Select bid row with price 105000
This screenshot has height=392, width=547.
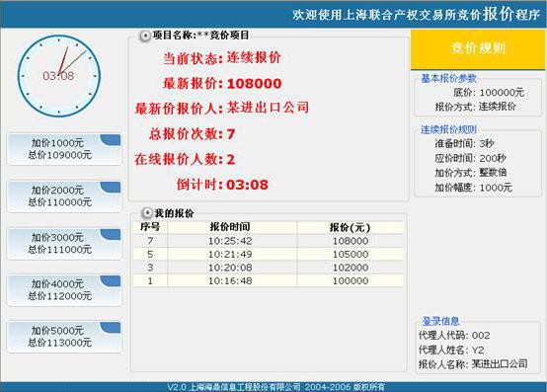tap(269, 254)
